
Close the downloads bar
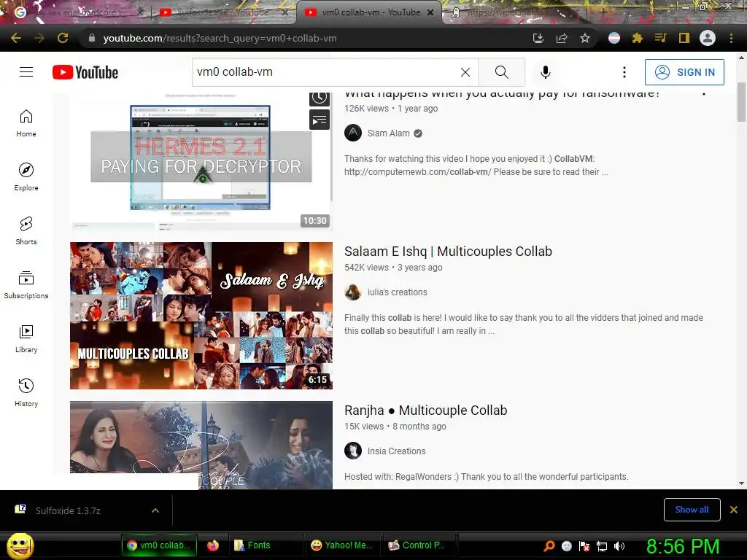(734, 510)
